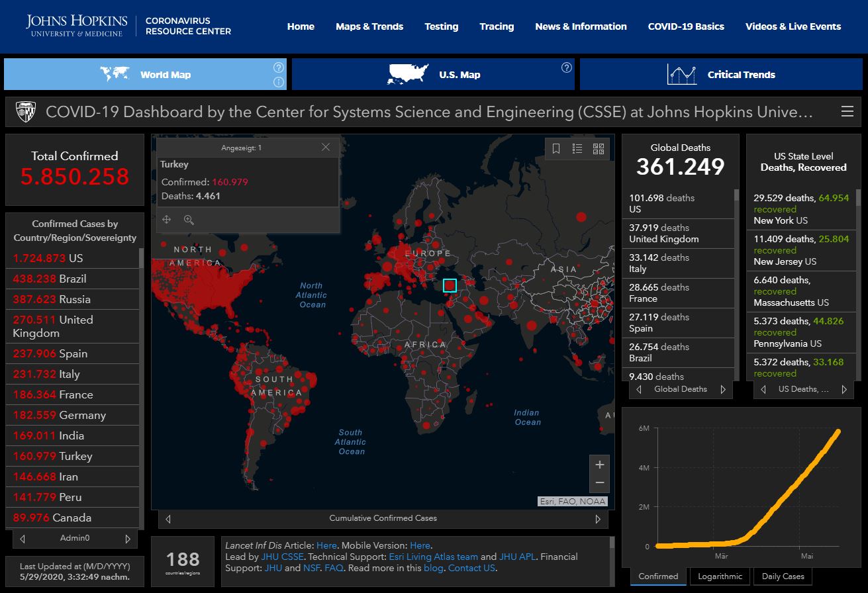Switch to the World Map tab
The width and height of the screenshot is (868, 593).
point(146,74)
